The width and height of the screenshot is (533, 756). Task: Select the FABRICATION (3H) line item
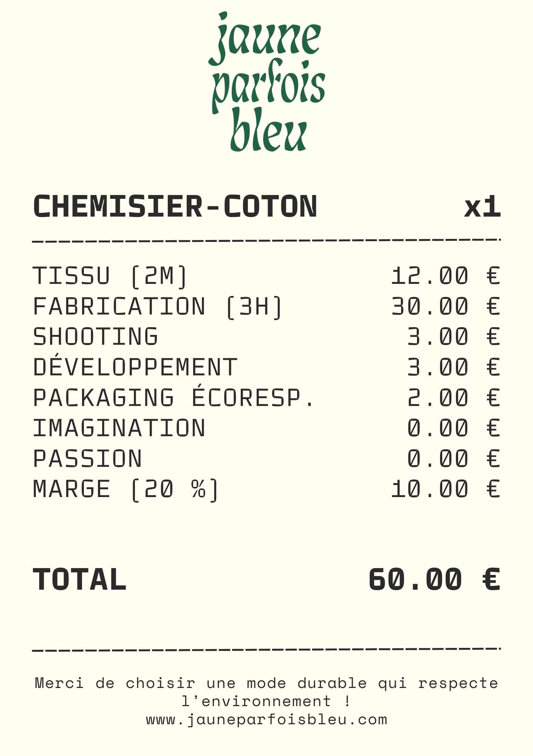pos(157,307)
